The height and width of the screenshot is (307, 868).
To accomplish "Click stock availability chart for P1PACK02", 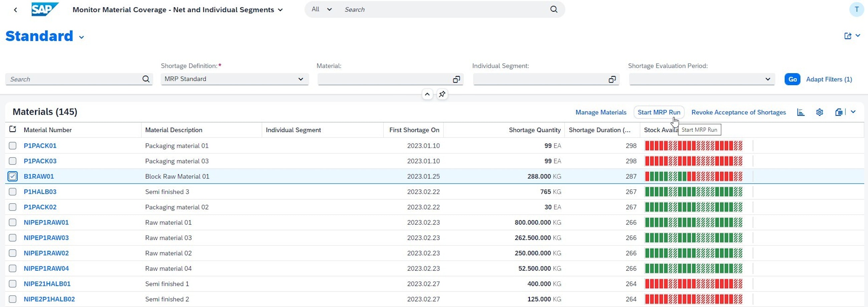I will coord(693,207).
